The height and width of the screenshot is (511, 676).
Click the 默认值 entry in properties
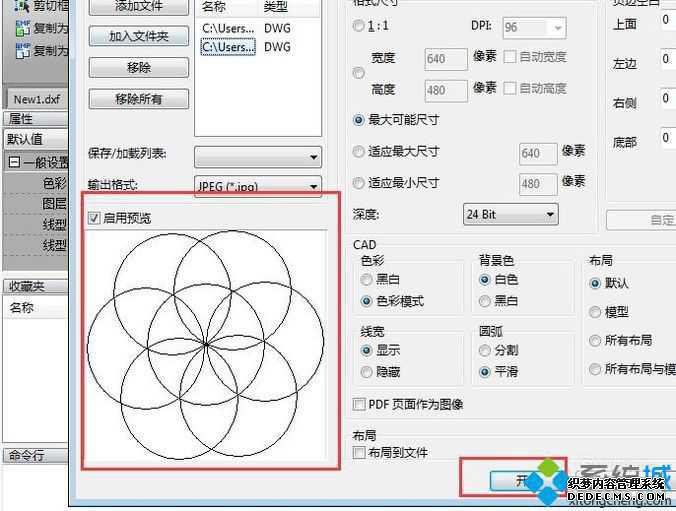(35, 139)
